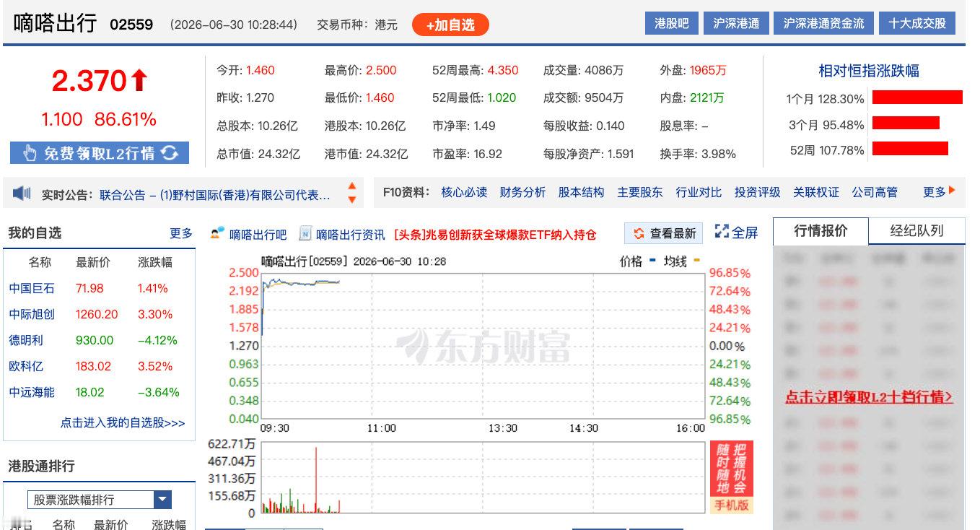Click 点击立即领取L2十档行情 link

point(869,397)
